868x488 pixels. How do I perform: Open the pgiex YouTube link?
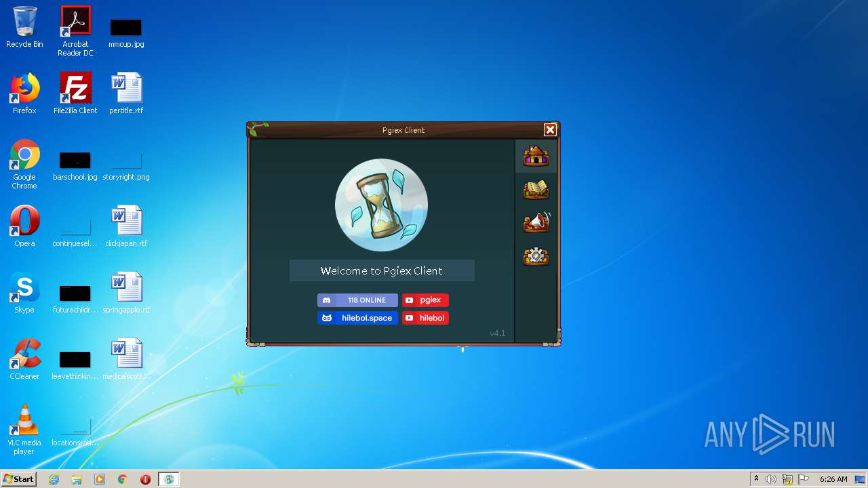click(425, 300)
